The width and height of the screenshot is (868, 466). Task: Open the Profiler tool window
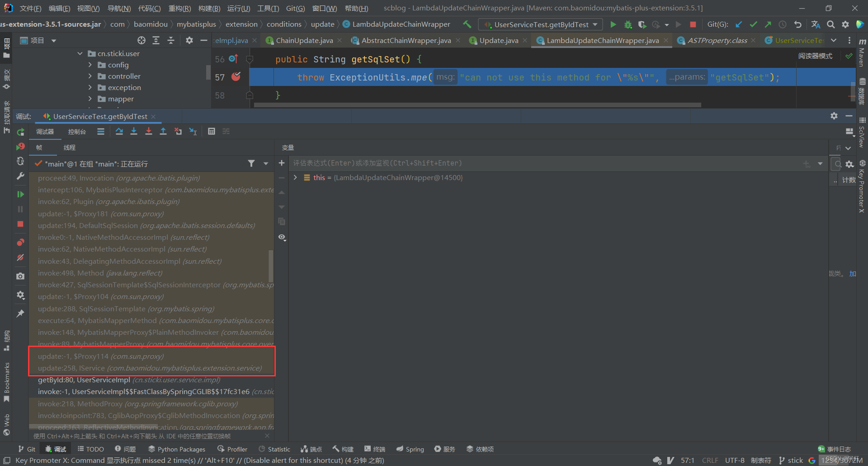click(232, 449)
